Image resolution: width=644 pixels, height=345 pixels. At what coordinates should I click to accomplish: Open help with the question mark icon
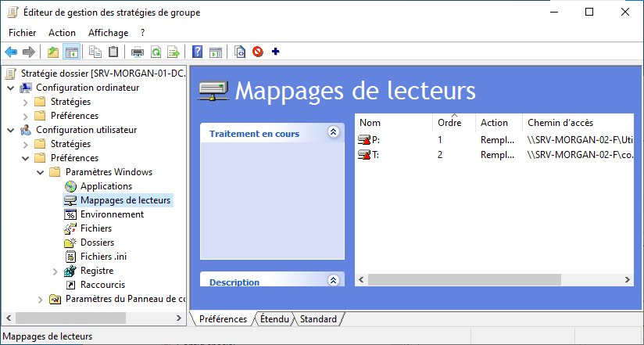click(198, 52)
